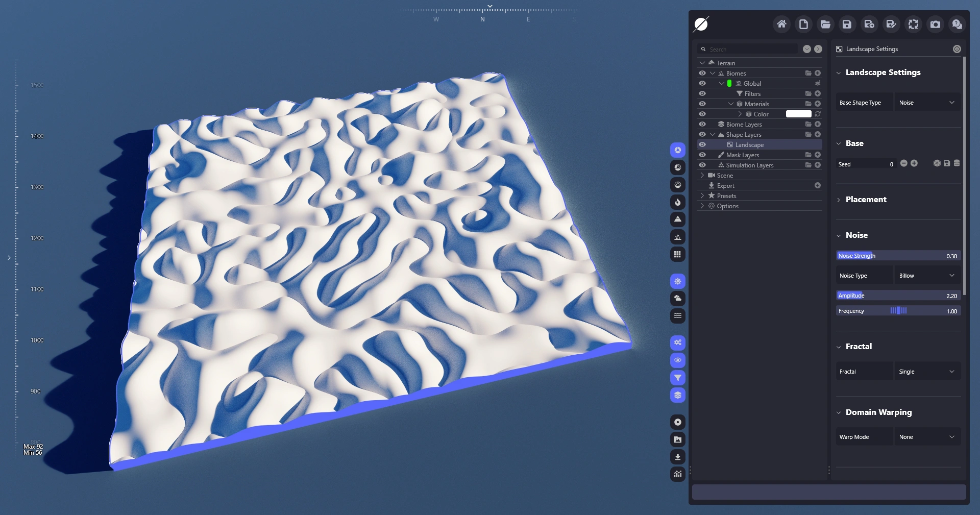
Task: Increase seed with the plus button
Action: tap(914, 163)
